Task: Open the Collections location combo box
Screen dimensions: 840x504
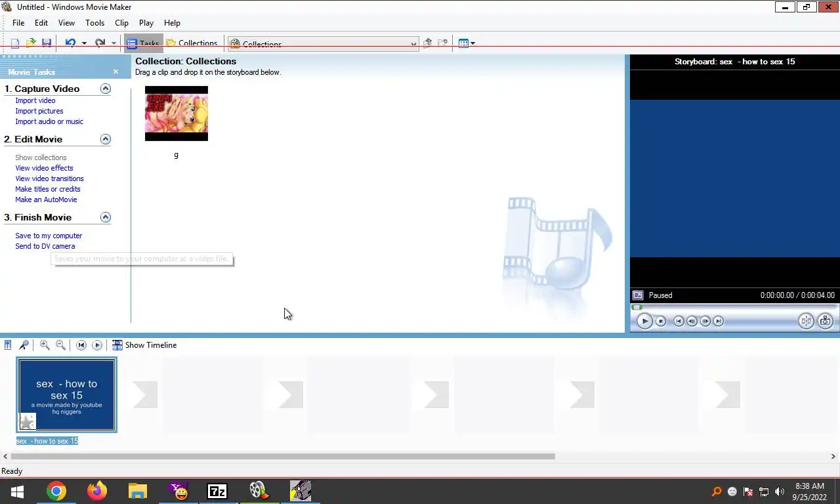Action: point(323,44)
